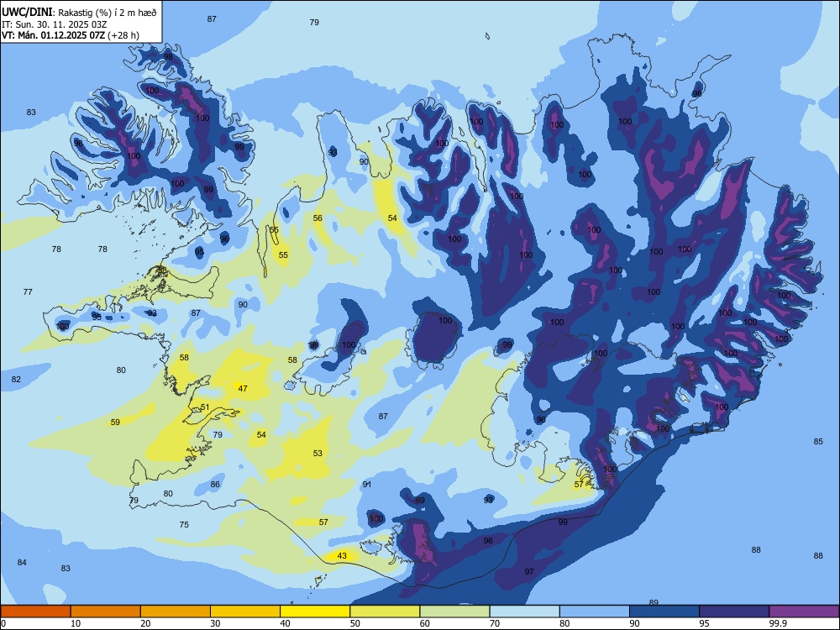Select the map value 59 offshore west
The width and height of the screenshot is (840, 630).
pyautogui.click(x=115, y=423)
